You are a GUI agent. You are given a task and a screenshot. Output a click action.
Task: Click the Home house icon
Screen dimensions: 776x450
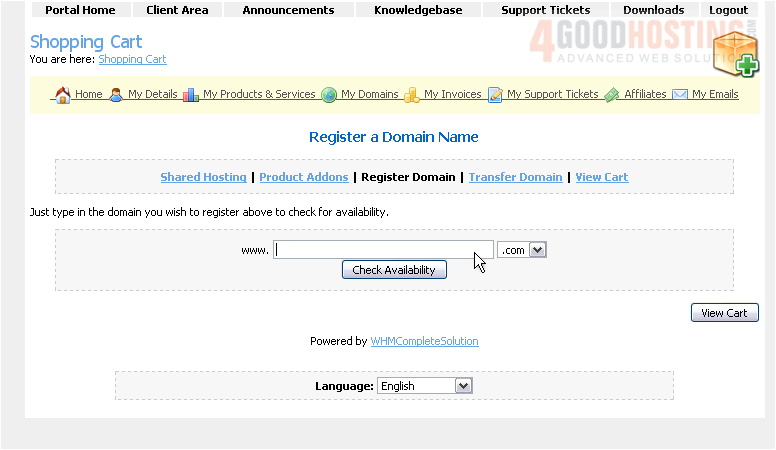62,95
